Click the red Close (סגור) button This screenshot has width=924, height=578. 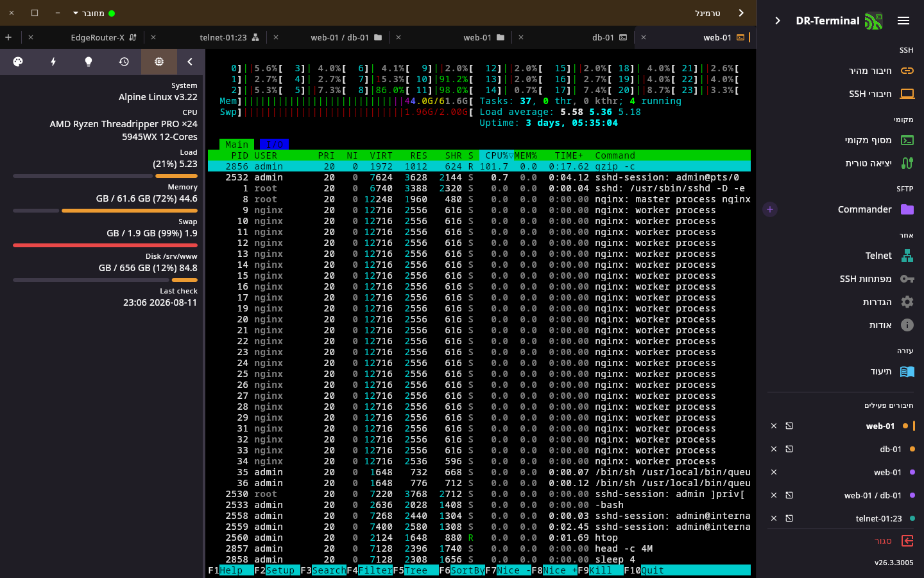pos(894,541)
